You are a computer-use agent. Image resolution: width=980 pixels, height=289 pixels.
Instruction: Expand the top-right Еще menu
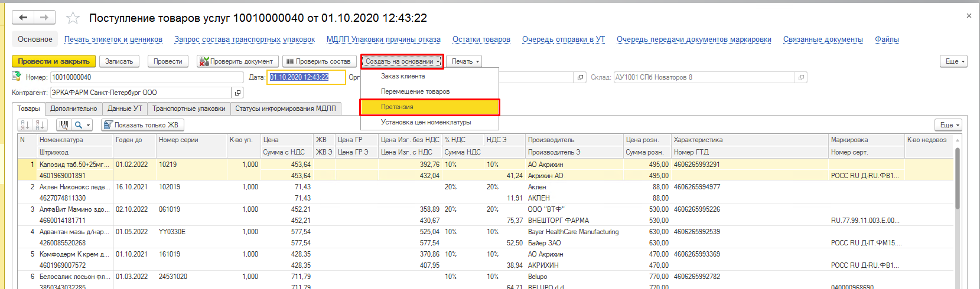point(955,61)
